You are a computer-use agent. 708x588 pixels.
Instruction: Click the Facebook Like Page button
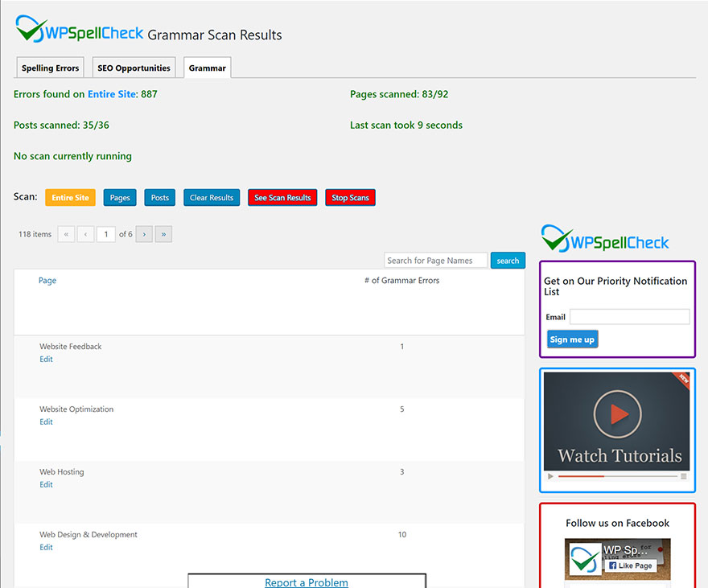[x=630, y=565]
